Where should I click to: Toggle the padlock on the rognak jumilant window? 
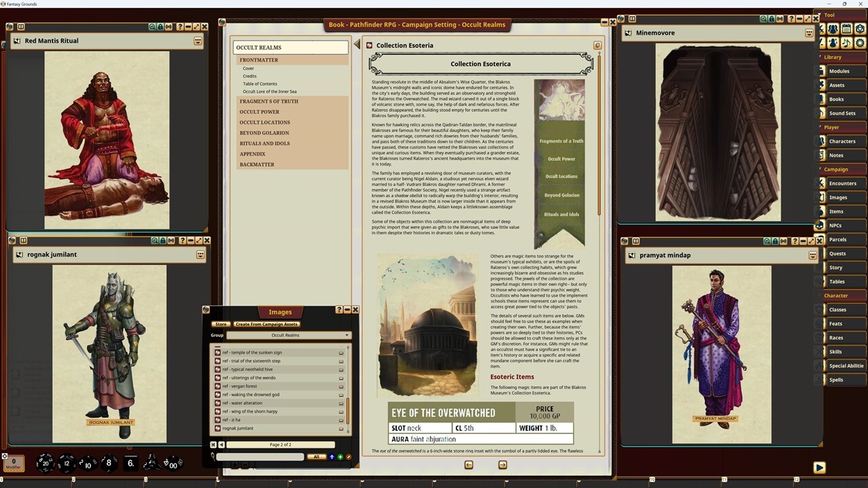[x=163, y=240]
